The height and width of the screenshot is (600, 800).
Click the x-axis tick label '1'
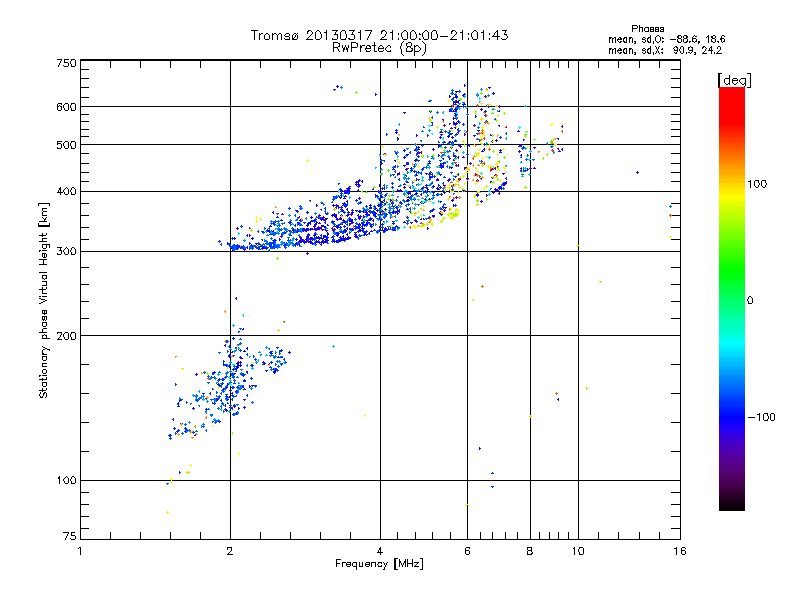[80, 551]
